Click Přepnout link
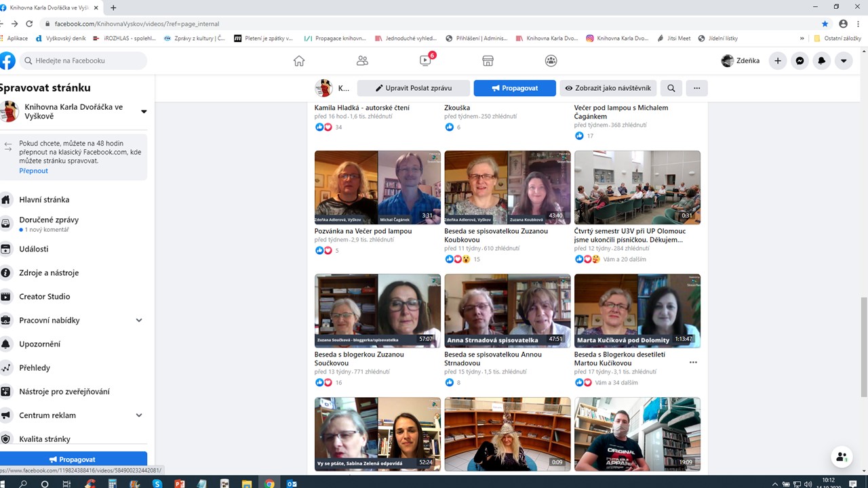 coord(33,171)
